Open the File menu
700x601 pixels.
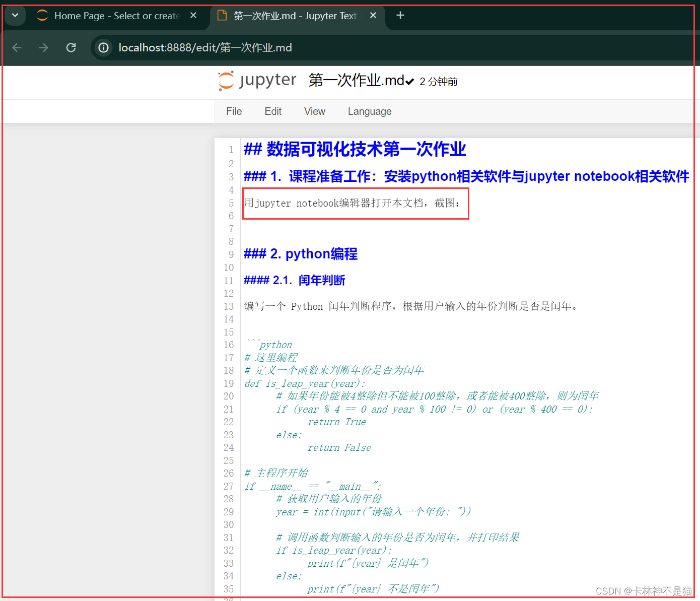[x=234, y=111]
